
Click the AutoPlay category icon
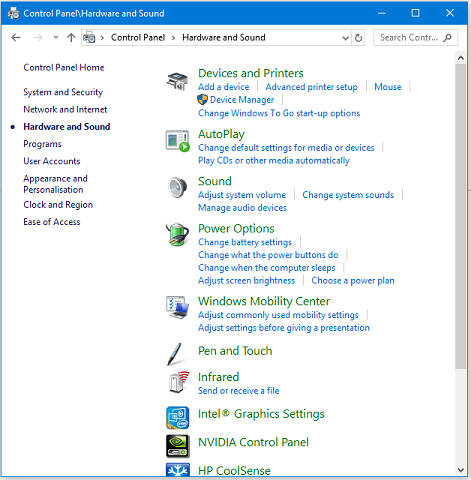(x=177, y=141)
